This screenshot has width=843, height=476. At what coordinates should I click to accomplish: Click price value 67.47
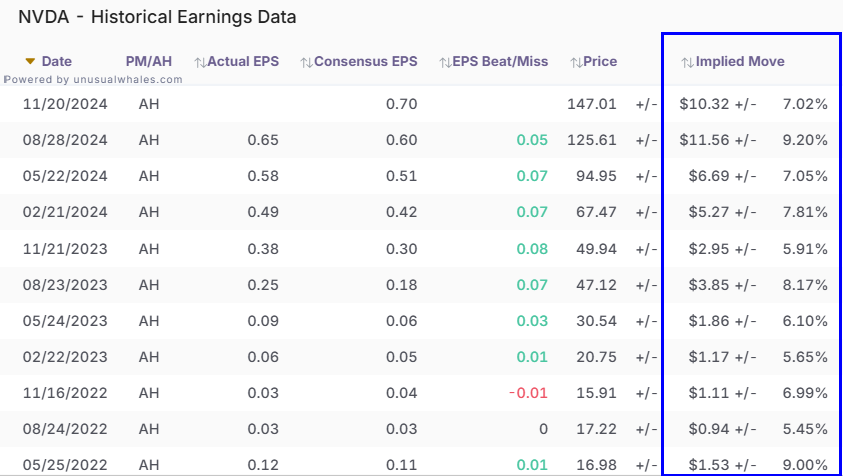[x=596, y=212]
